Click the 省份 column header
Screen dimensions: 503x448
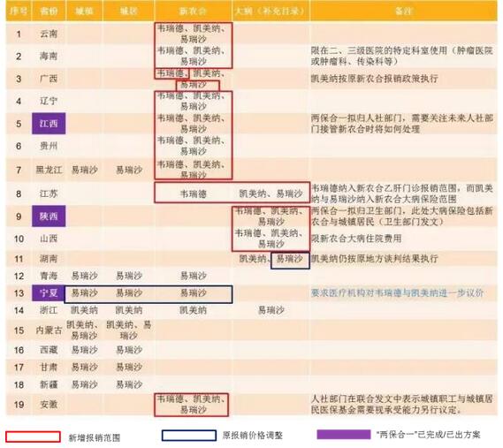click(49, 11)
